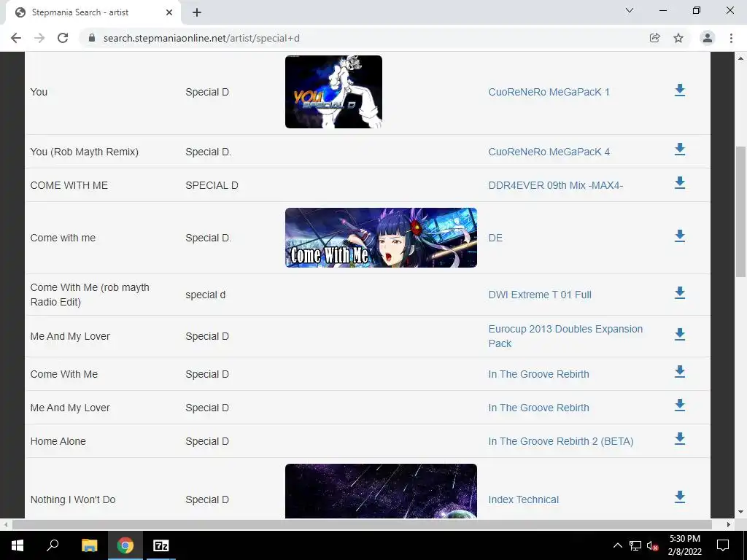This screenshot has width=747, height=560.
Task: Click the Nothing I Won't Do banner image
Action: click(381, 491)
